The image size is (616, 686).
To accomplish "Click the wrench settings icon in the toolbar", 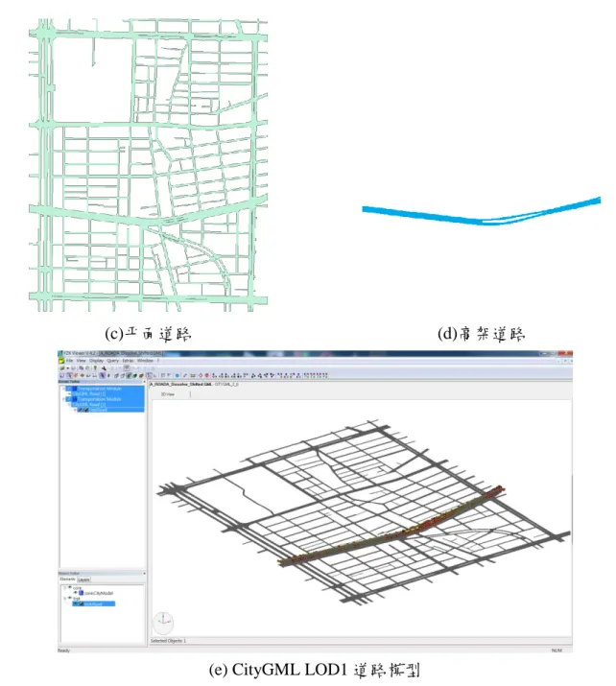I will (104, 368).
